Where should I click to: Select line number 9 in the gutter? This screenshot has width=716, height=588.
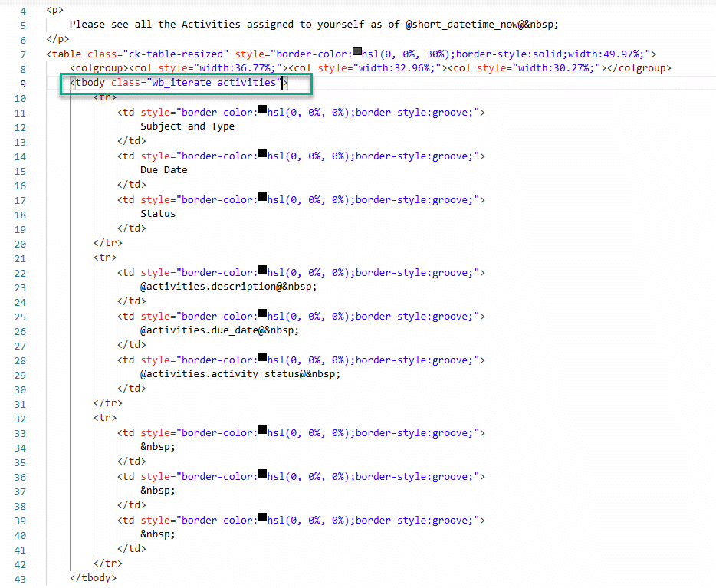(x=23, y=84)
